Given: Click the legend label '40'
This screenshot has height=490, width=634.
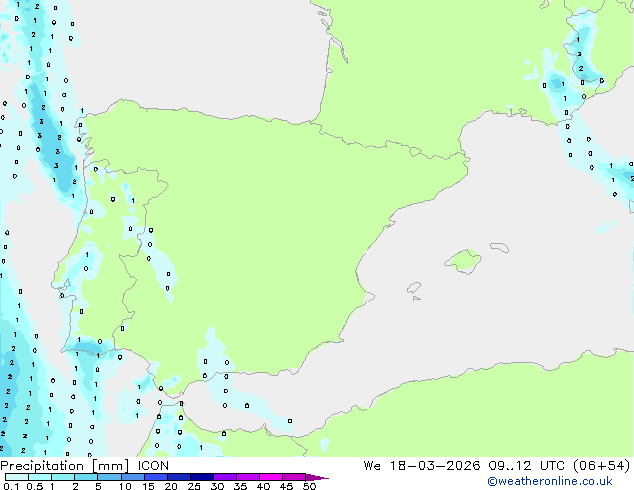Looking at the screenshot, I should pyautogui.click(x=263, y=486).
